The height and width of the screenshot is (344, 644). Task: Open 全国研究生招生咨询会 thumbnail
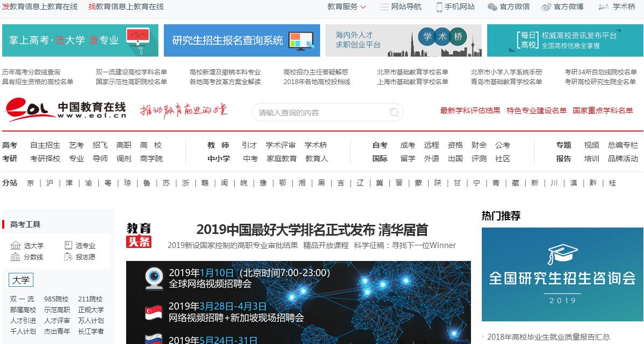(x=562, y=274)
